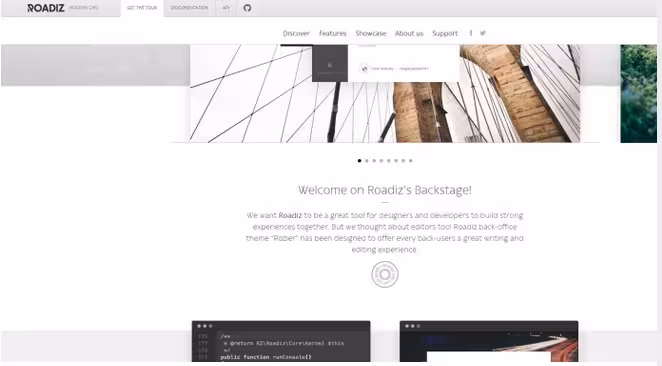The width and height of the screenshot is (662, 366).
Task: Select the seventh carousel dot
Action: [x=403, y=161]
